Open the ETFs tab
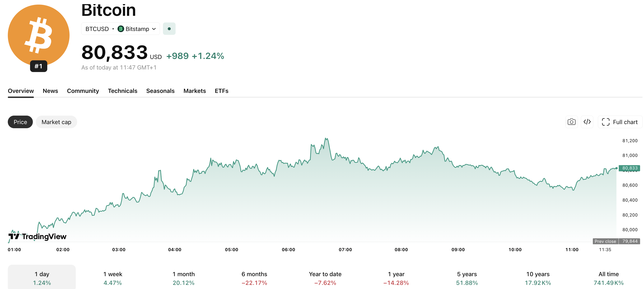This screenshot has width=644, height=289. (x=221, y=91)
